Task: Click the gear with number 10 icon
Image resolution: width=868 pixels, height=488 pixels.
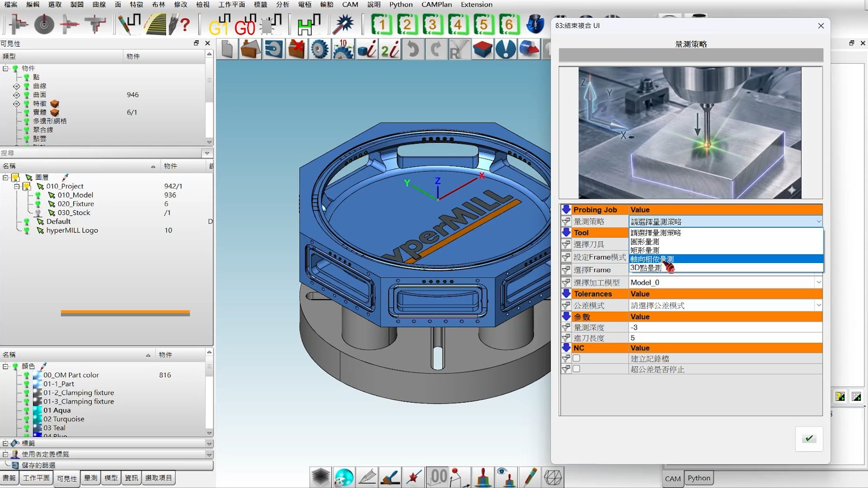Action: (x=343, y=49)
